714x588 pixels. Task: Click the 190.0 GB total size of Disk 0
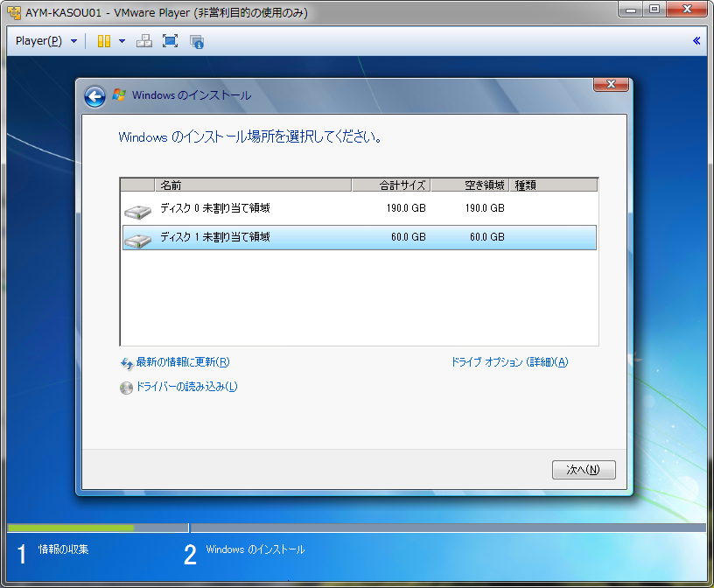point(406,208)
